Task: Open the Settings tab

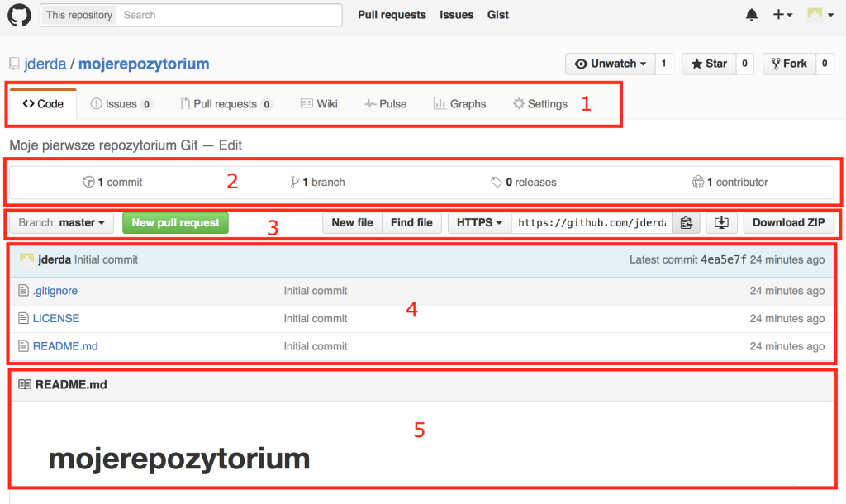Action: [x=540, y=103]
